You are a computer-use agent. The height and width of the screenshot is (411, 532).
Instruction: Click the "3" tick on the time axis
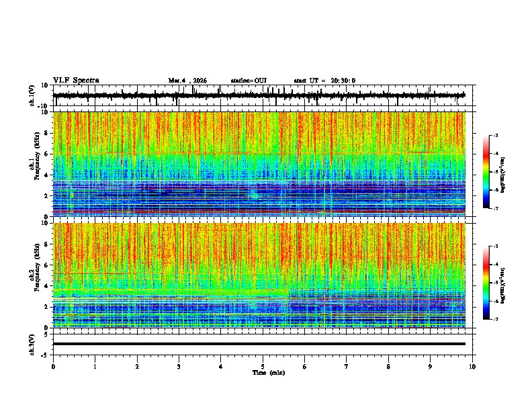click(179, 367)
